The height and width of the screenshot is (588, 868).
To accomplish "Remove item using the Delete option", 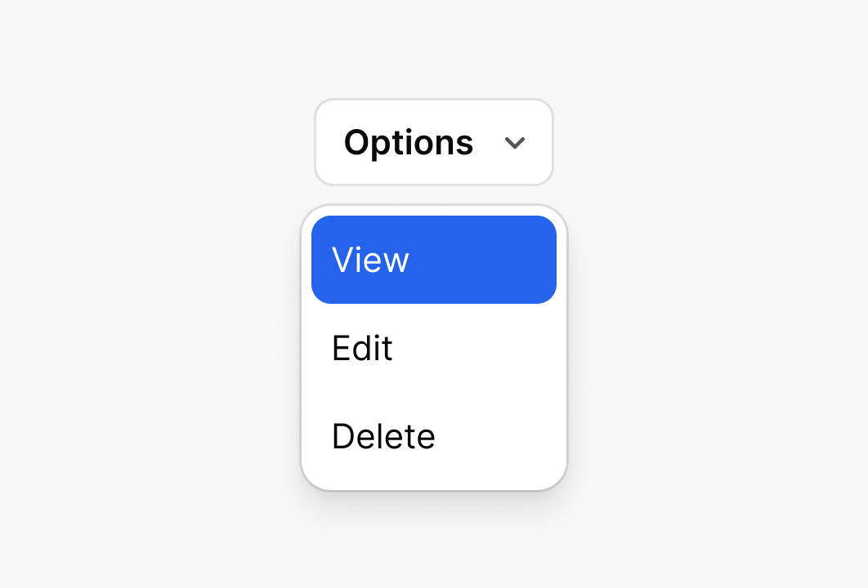I will (x=433, y=436).
